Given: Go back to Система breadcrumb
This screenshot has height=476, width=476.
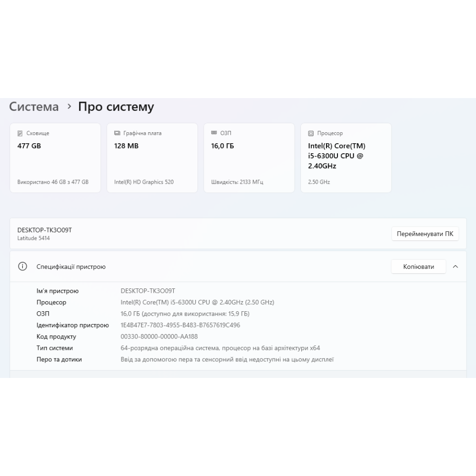Looking at the screenshot, I should click(x=34, y=107).
